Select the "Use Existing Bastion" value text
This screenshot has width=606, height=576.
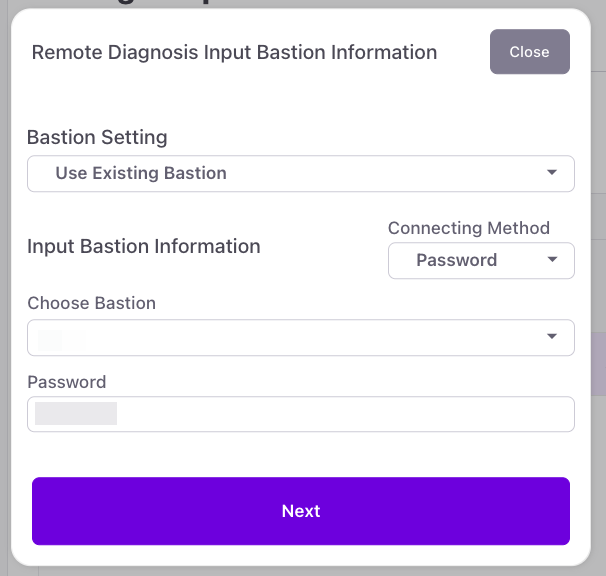[x=141, y=173]
